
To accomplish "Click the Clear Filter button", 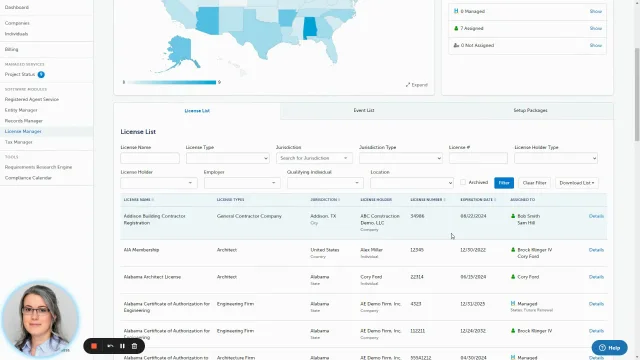I will coord(534,183).
